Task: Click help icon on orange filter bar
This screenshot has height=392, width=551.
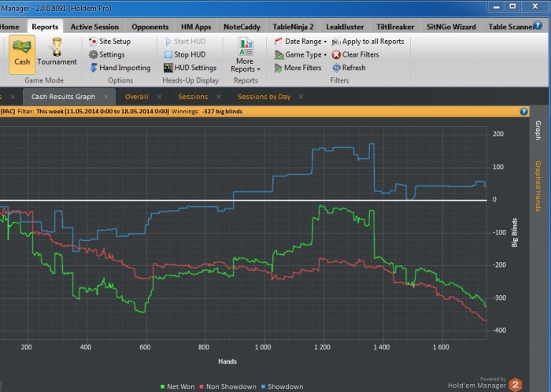Action: 523,111
